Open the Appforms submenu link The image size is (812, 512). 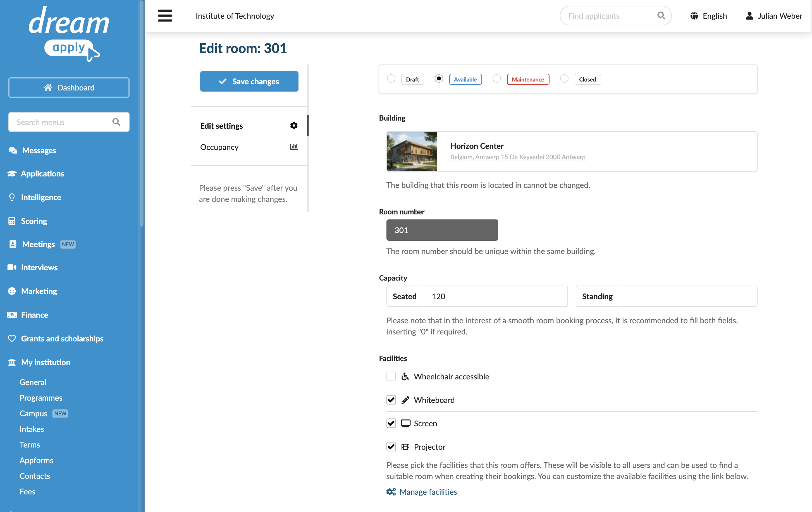pyautogui.click(x=36, y=460)
